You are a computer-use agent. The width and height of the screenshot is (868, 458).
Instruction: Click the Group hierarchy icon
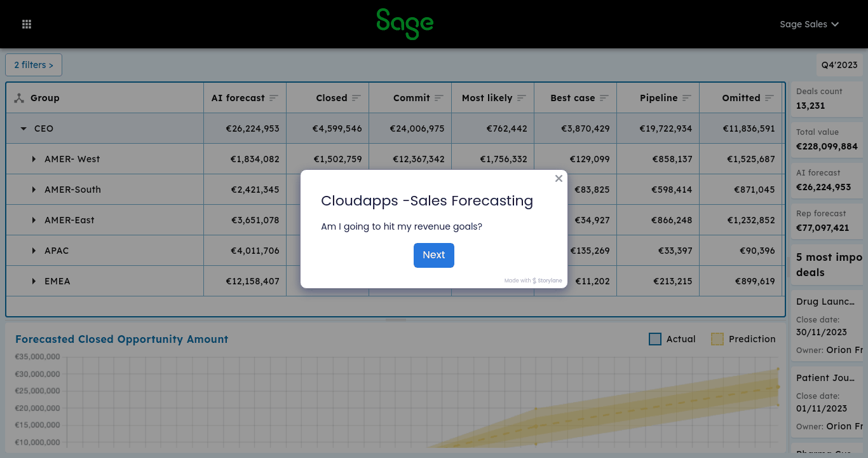pos(19,98)
